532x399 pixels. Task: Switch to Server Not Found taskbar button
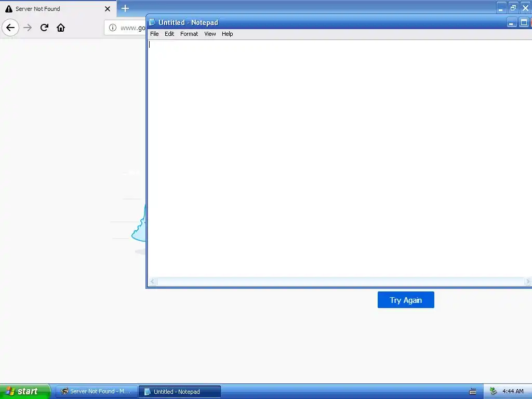point(96,392)
